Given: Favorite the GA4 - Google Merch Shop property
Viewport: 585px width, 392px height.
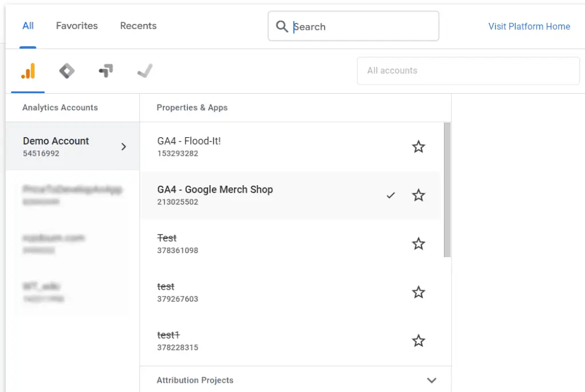Looking at the screenshot, I should pyautogui.click(x=419, y=195).
